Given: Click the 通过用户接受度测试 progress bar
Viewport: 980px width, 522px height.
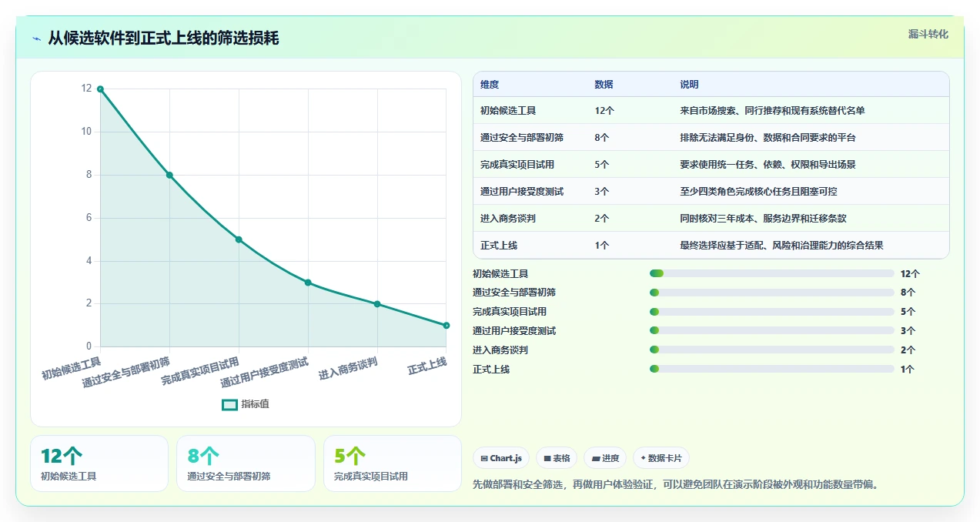Looking at the screenshot, I should click(x=771, y=331).
